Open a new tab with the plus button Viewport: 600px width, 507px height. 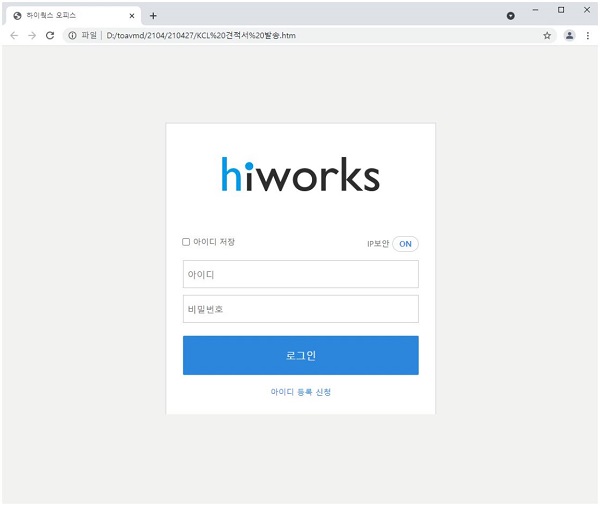point(153,16)
